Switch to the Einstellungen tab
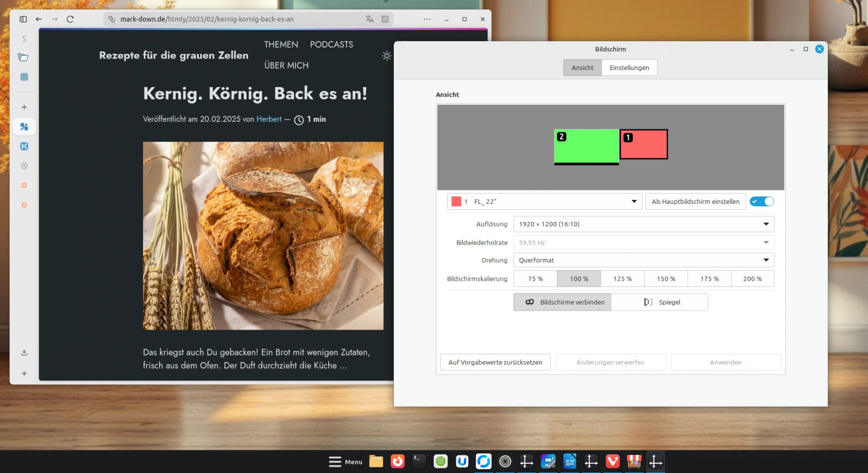Screen dimensions: 868x473 tap(629, 67)
